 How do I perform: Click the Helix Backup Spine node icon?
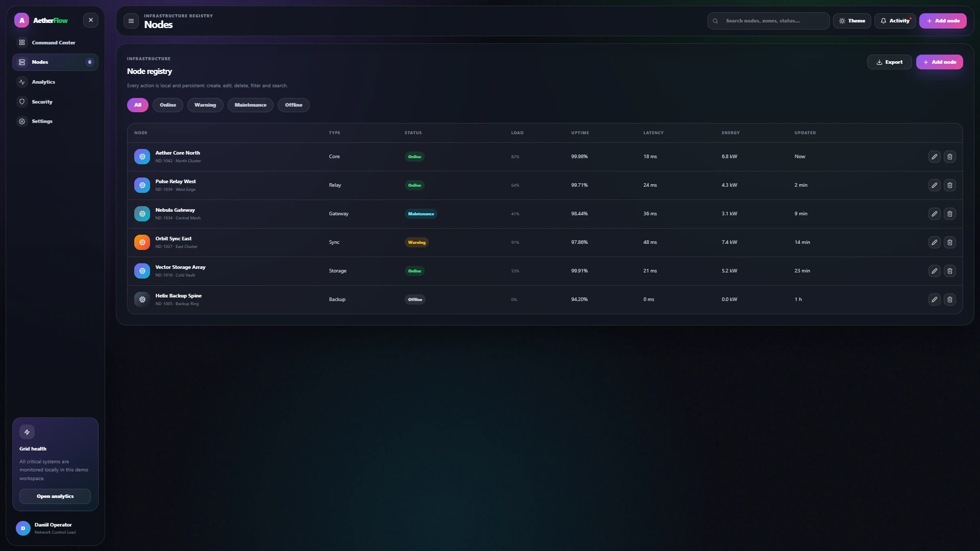pos(142,299)
